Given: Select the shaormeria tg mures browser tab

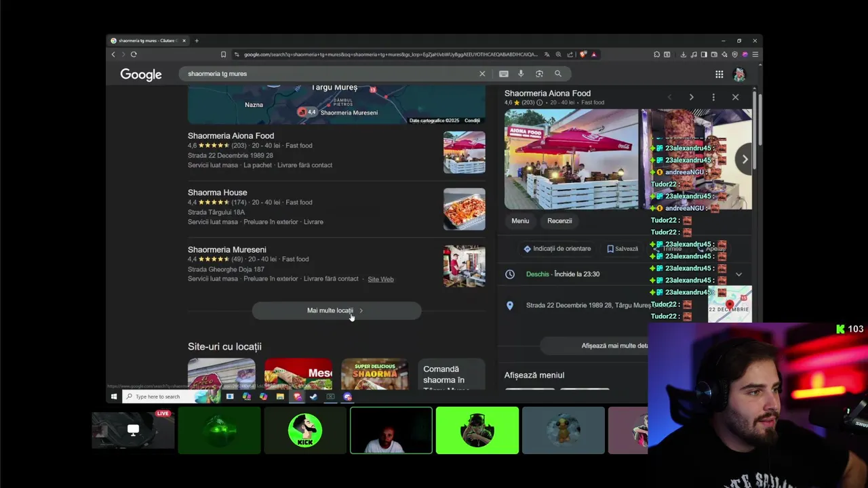Looking at the screenshot, I should (x=147, y=41).
